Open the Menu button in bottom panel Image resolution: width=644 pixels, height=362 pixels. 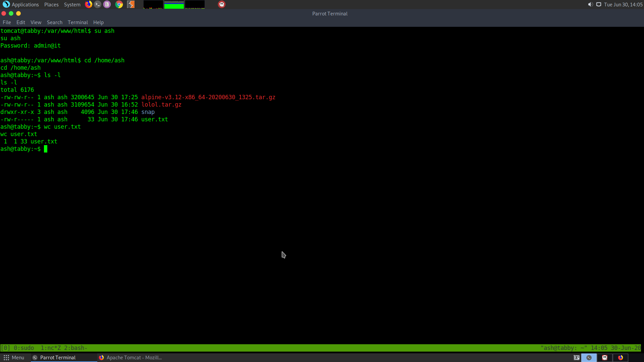pyautogui.click(x=14, y=358)
